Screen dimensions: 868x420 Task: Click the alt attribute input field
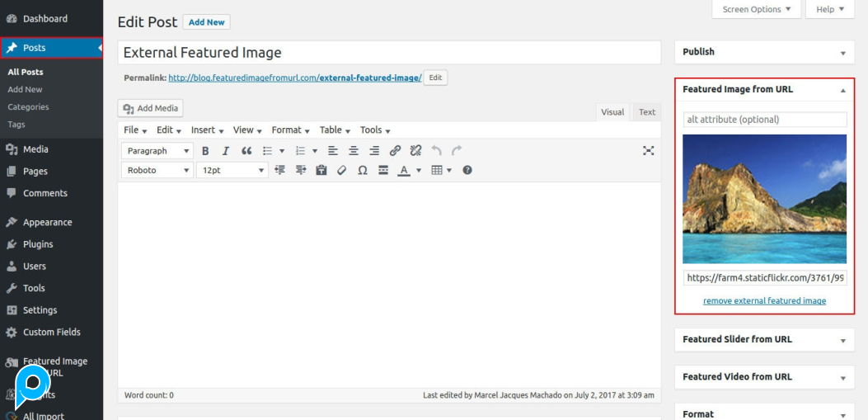pyautogui.click(x=764, y=120)
